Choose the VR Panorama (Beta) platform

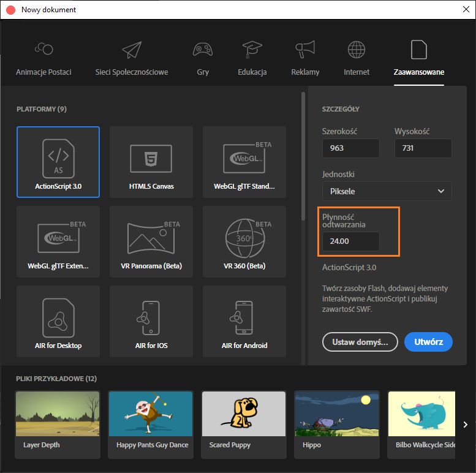click(151, 241)
